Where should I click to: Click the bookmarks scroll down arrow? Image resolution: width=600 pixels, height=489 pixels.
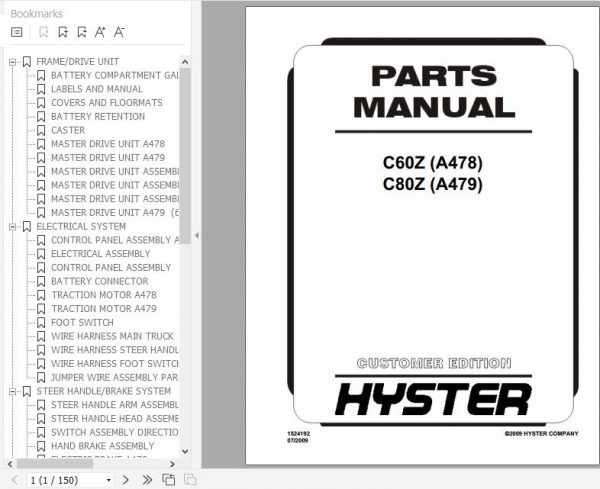[185, 452]
